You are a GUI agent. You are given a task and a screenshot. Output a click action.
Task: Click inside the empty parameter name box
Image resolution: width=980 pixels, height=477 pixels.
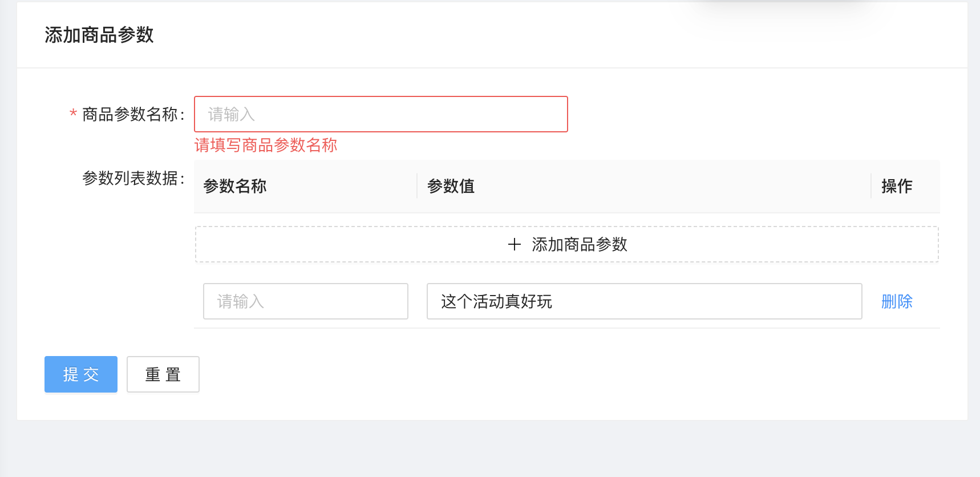(305, 301)
